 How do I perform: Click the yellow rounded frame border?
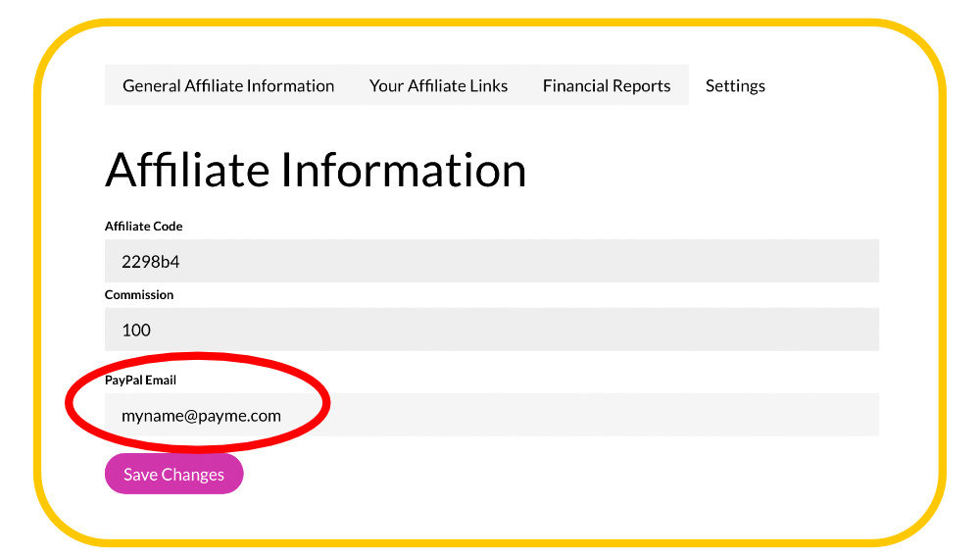(x=490, y=23)
